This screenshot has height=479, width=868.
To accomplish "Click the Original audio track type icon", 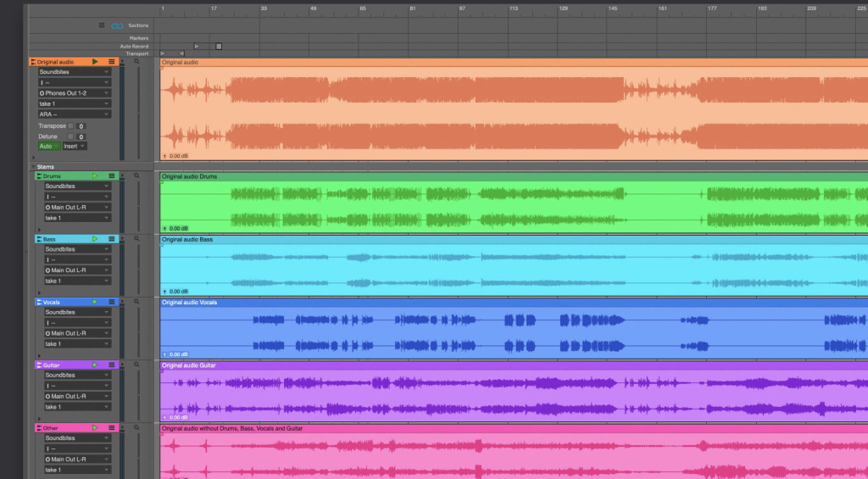I will coord(33,62).
